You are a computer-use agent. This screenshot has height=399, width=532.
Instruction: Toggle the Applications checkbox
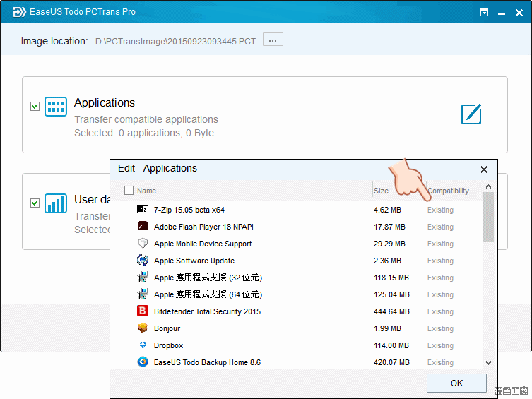35,107
